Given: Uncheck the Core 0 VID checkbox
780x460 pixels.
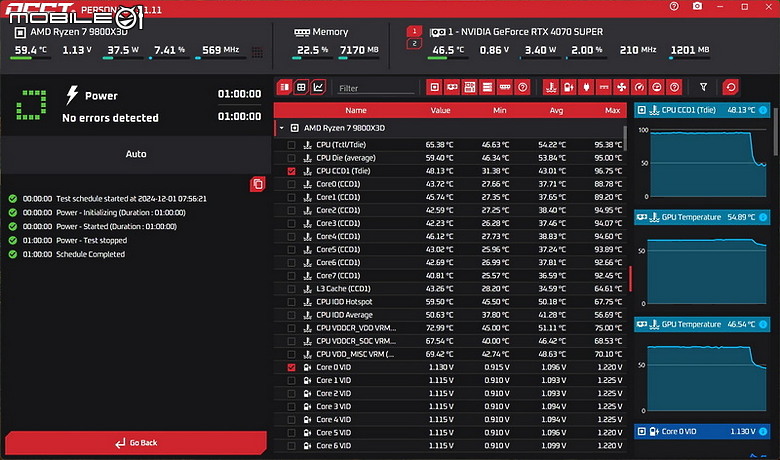Looking at the screenshot, I should pyautogui.click(x=292, y=368).
